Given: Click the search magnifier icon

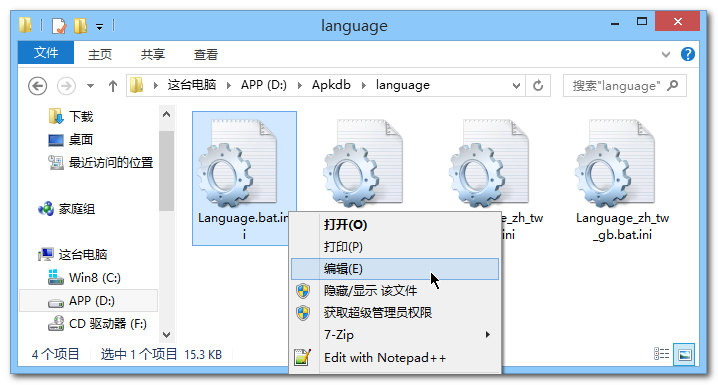Looking at the screenshot, I should click(673, 86).
